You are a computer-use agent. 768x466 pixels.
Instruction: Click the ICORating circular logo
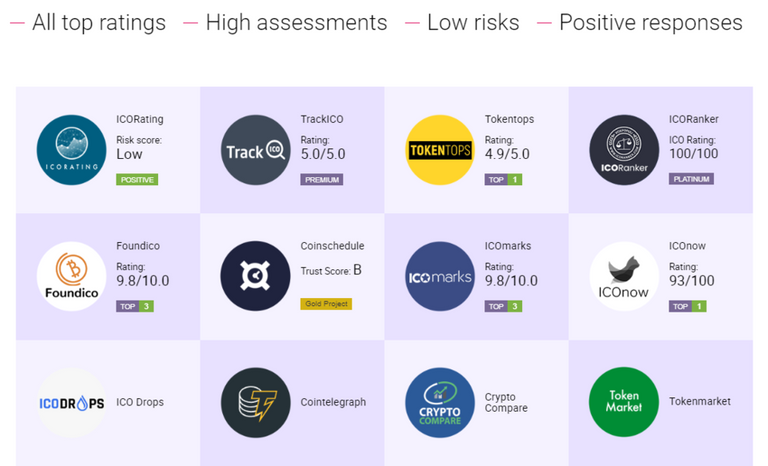pyautogui.click(x=71, y=150)
